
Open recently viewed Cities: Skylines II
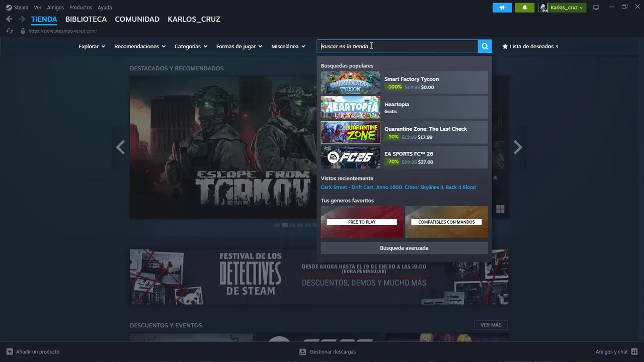pyautogui.click(x=424, y=187)
